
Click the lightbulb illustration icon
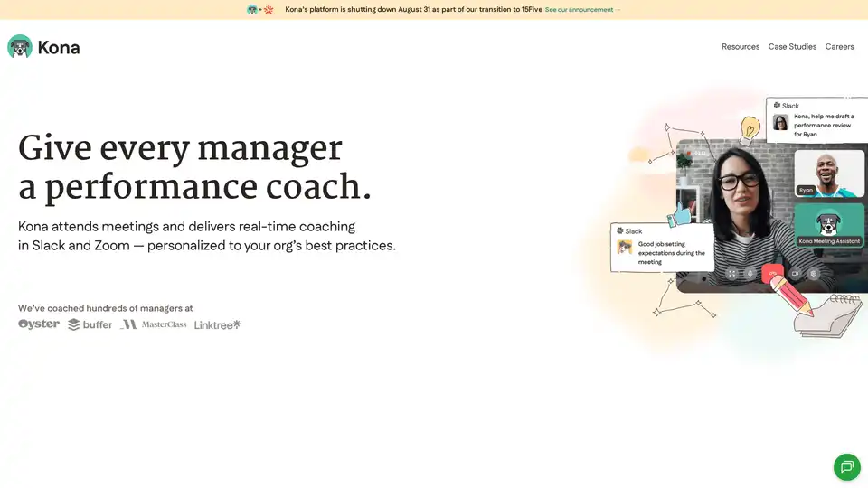[x=749, y=130]
